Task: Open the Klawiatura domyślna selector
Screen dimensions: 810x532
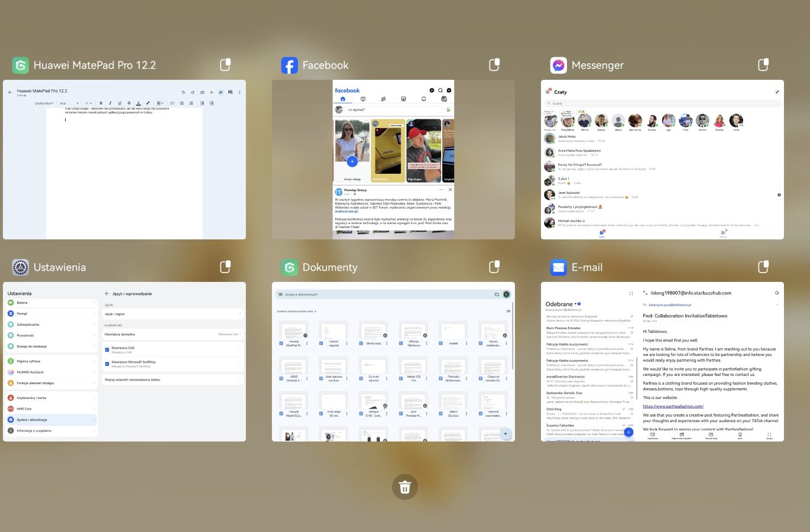Action: click(x=173, y=334)
